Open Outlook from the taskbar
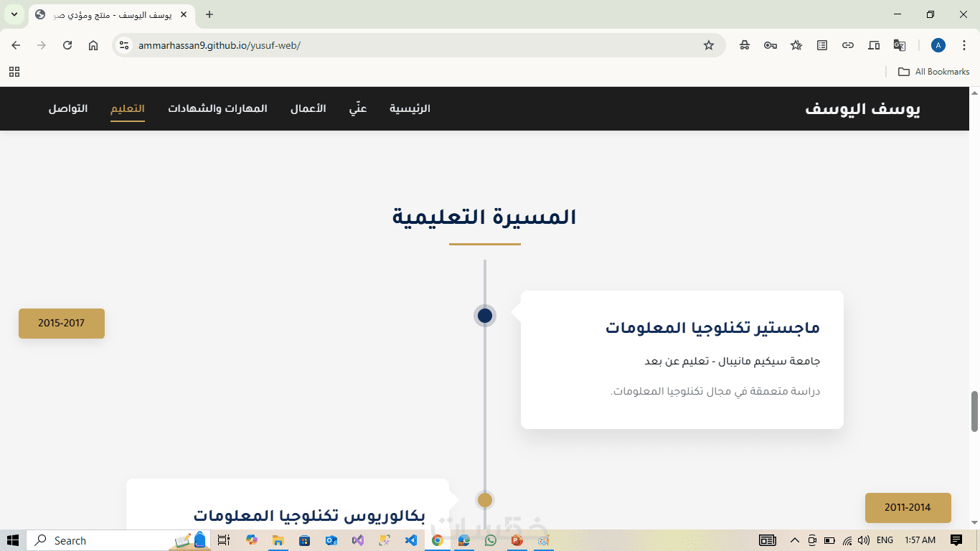The width and height of the screenshot is (980, 551). [x=331, y=540]
